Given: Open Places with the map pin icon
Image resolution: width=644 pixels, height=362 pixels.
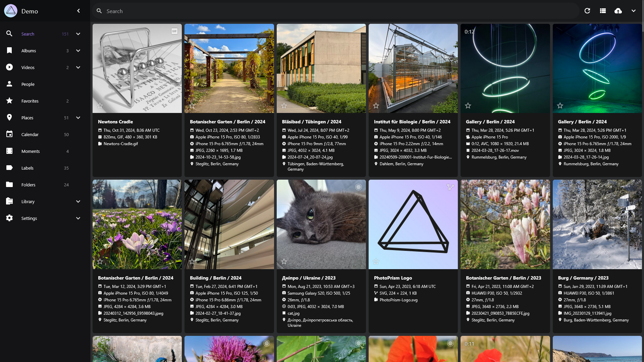Looking at the screenshot, I should 9,118.
